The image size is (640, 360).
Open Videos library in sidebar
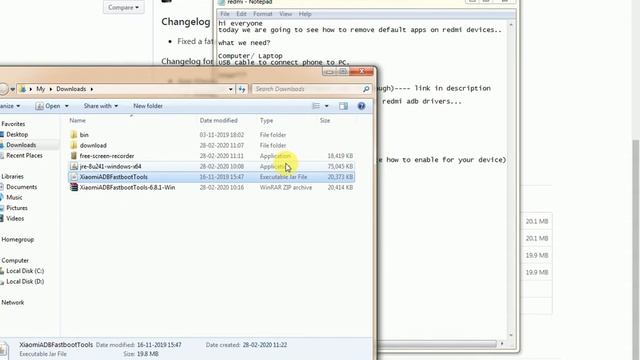coord(15,219)
